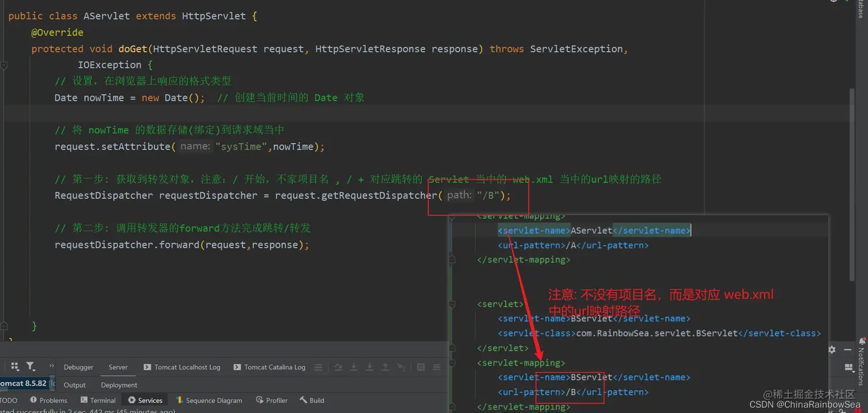Collapse fold at BServlet opening servlet tag

(452, 304)
